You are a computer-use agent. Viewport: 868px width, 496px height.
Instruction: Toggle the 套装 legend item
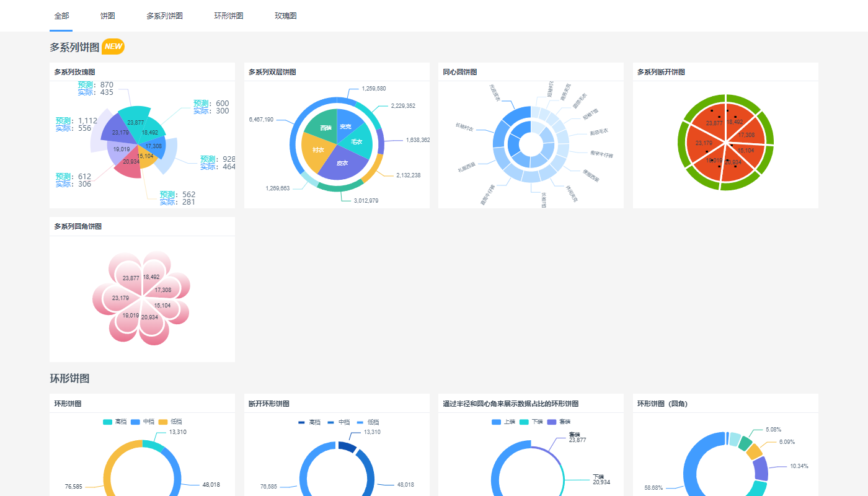click(x=559, y=422)
